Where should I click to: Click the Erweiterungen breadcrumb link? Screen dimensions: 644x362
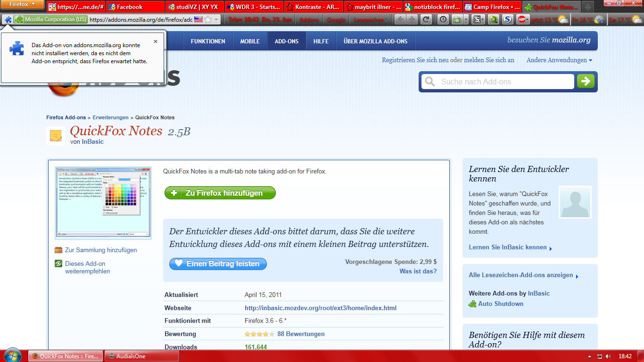click(x=110, y=117)
